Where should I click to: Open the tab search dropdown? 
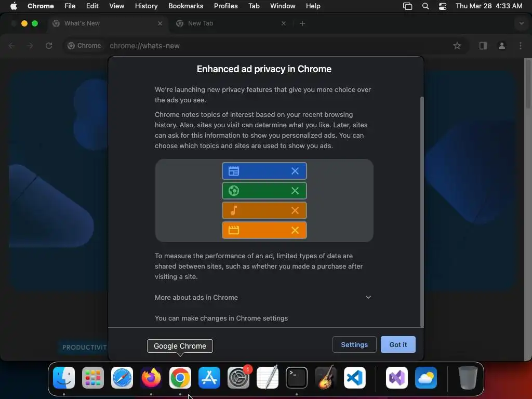pos(521,23)
